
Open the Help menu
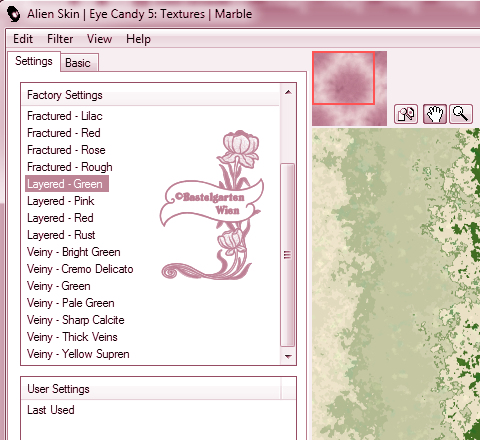(x=138, y=39)
